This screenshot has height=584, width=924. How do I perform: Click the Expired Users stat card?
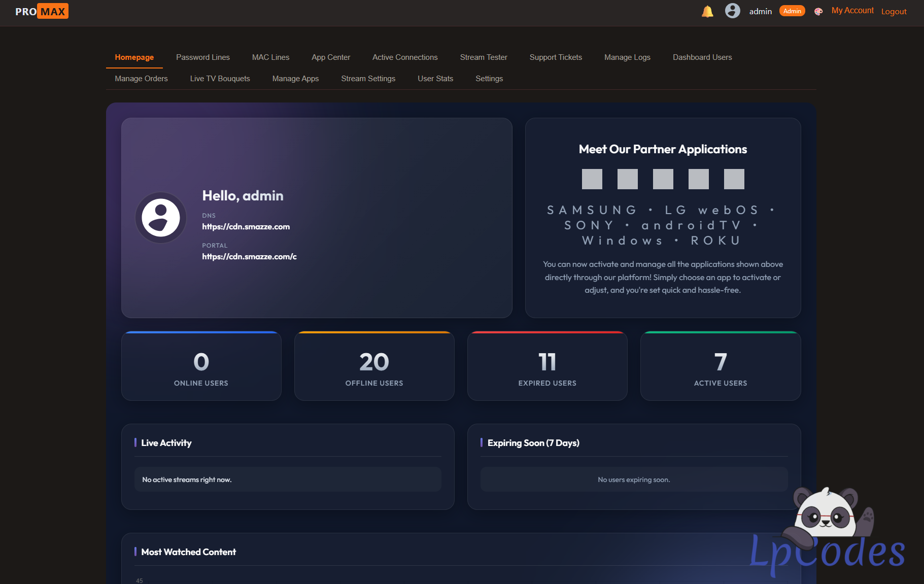(x=547, y=366)
